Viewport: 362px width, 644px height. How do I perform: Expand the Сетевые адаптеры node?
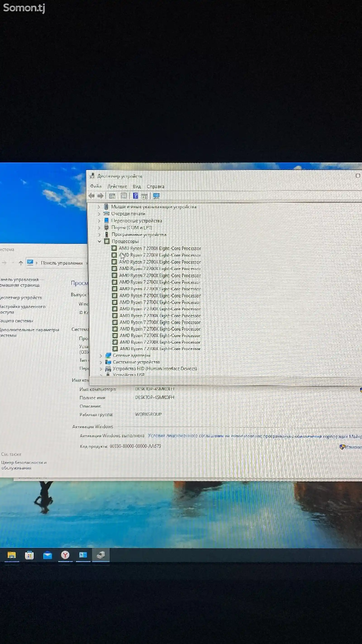tap(101, 356)
